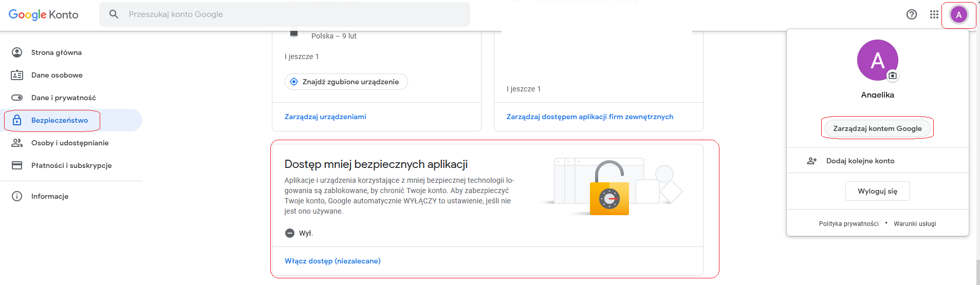The width and height of the screenshot is (980, 285).
Task: Click Znajdź zgubione urządzenie button
Action: click(346, 82)
